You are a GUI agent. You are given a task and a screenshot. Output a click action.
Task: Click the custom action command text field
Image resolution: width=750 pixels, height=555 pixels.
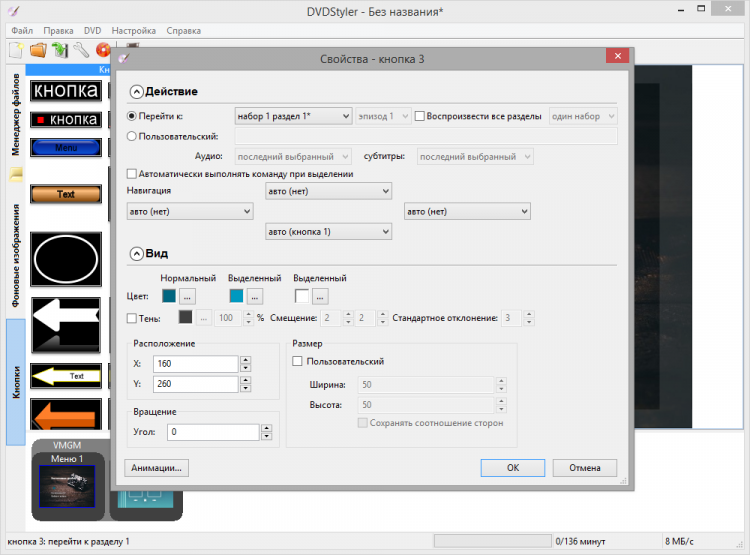426,136
